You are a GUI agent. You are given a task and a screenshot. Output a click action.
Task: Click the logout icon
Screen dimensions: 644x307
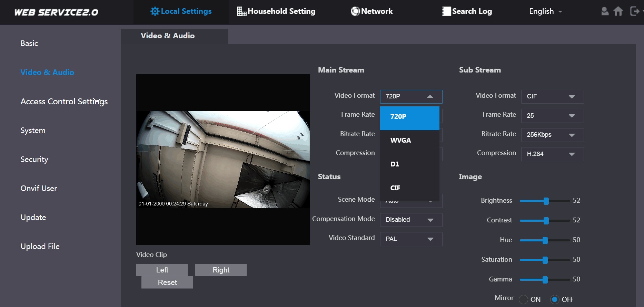635,11
